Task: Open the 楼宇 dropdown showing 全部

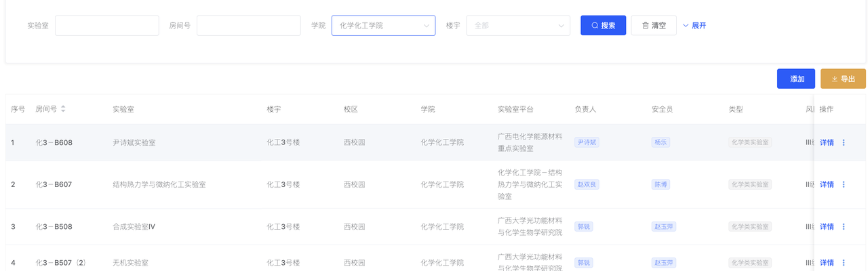Action: (x=518, y=25)
